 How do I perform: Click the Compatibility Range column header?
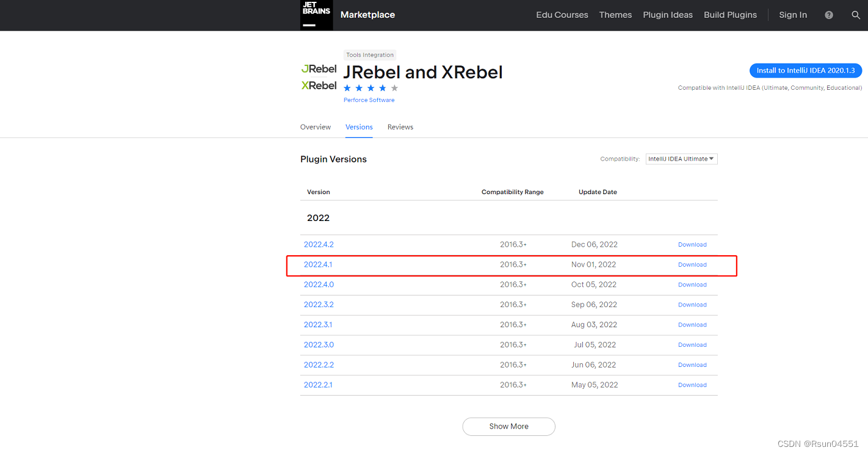(512, 192)
